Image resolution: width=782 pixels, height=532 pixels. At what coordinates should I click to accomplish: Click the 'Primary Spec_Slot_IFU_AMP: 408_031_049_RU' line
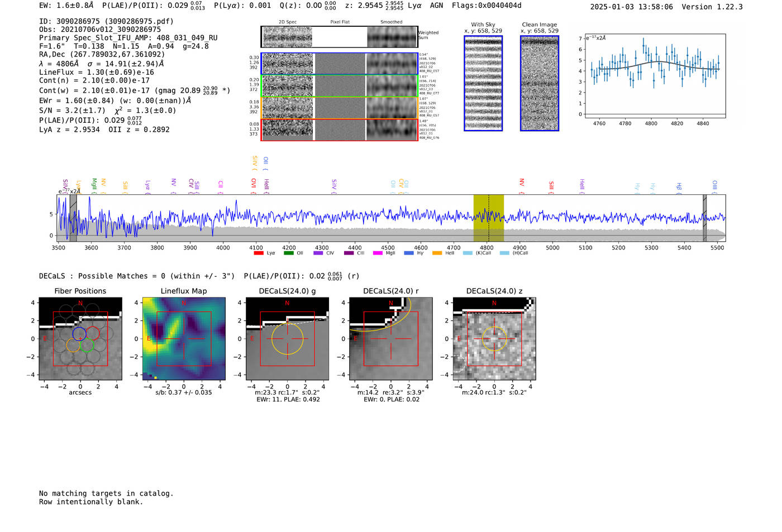pos(128,38)
